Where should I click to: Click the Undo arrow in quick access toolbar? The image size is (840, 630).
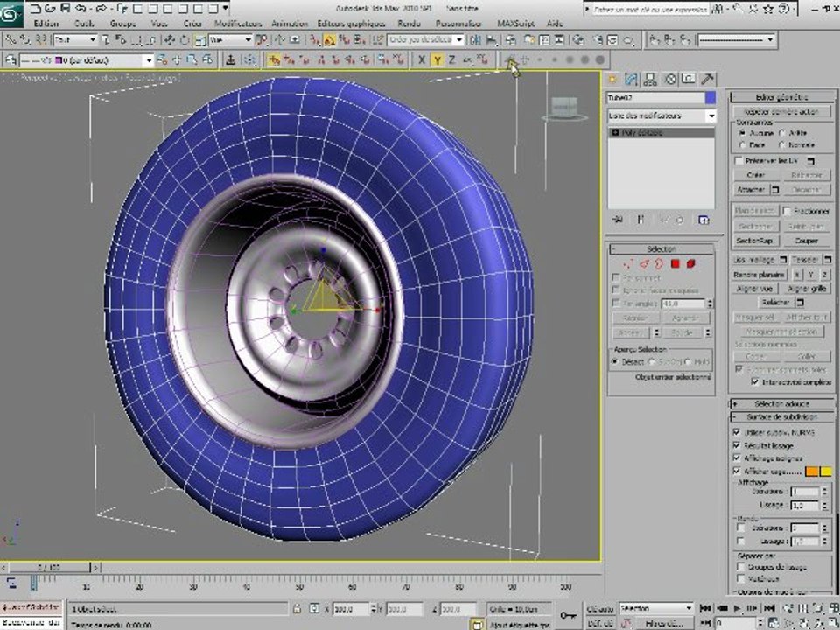[80, 8]
